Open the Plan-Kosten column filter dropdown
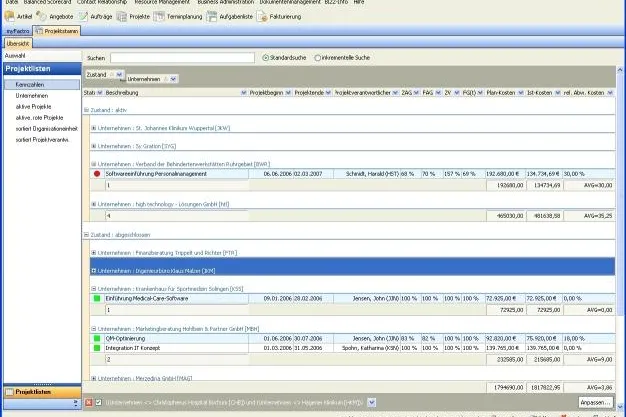626x417 pixels. (521, 93)
